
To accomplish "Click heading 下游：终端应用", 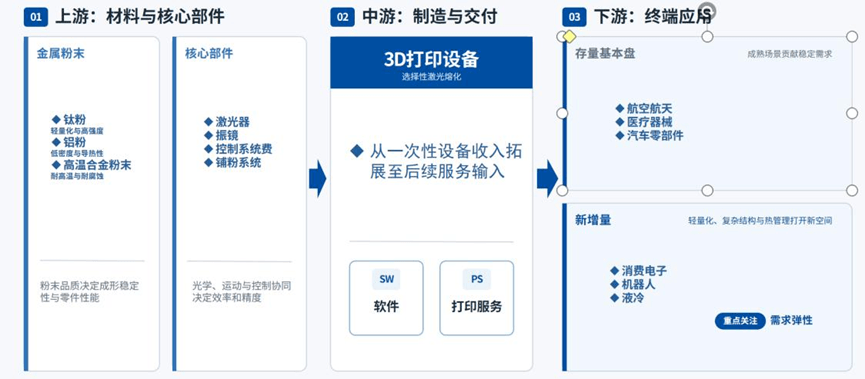I will click(652, 17).
